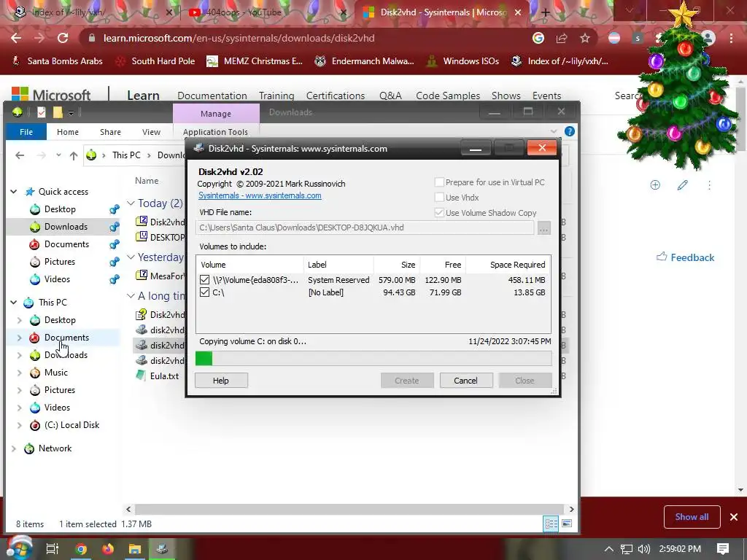Click Explorer new folder quick access icon
The image size is (747, 560).
point(58,112)
